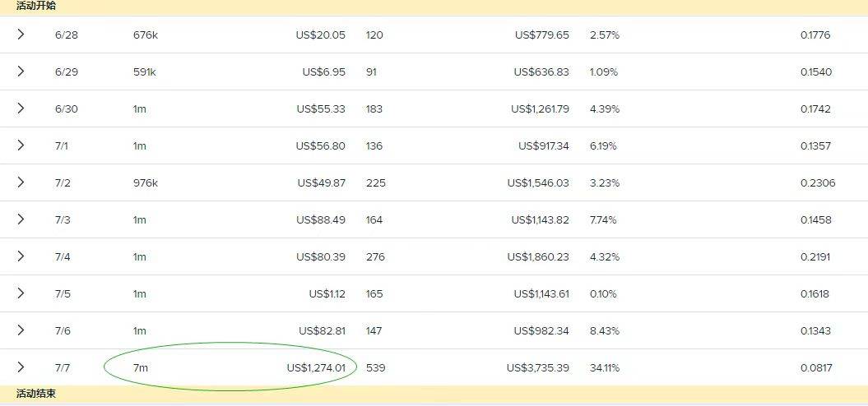Screen dimensions: 868x406
Task: Click the 34.11% percentage value
Action: [605, 368]
